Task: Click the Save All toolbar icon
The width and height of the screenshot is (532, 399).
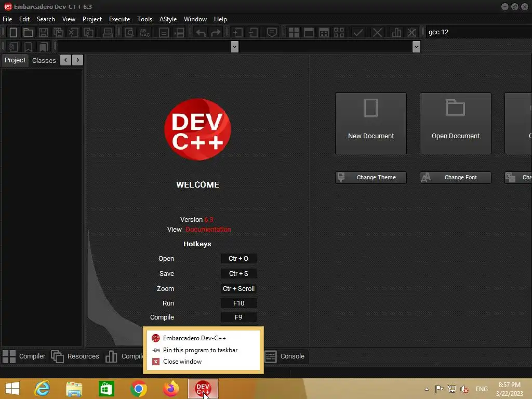Action: pos(58,33)
